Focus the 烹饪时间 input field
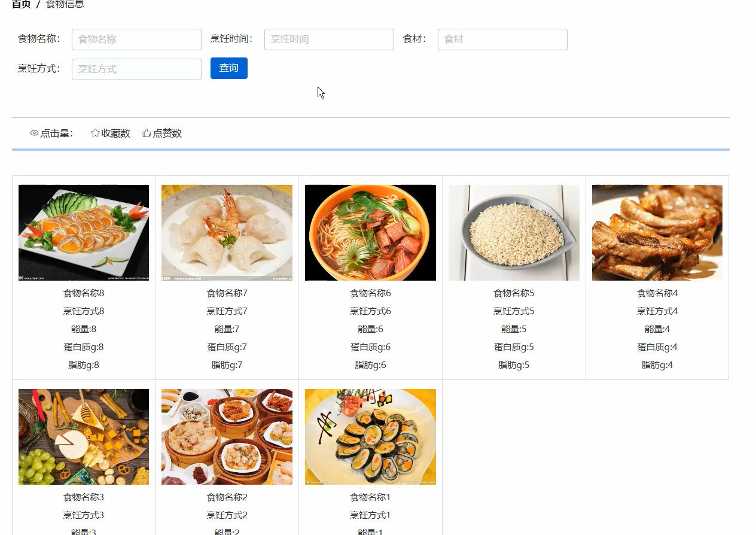The width and height of the screenshot is (756, 535). pyautogui.click(x=329, y=39)
